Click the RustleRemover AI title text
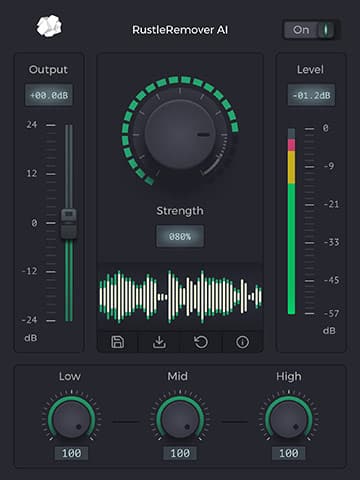Viewport: 360px width, 480px height. pos(180,30)
